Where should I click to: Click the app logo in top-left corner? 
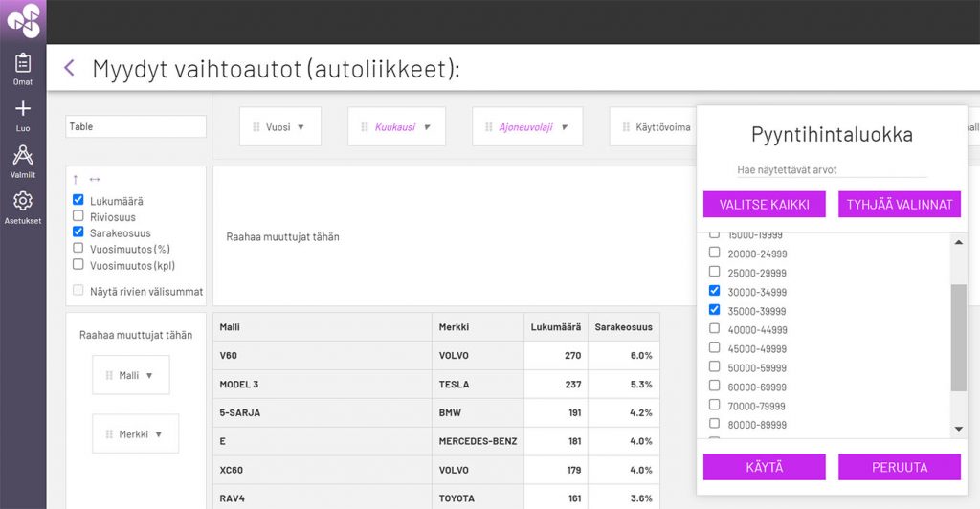[x=23, y=21]
